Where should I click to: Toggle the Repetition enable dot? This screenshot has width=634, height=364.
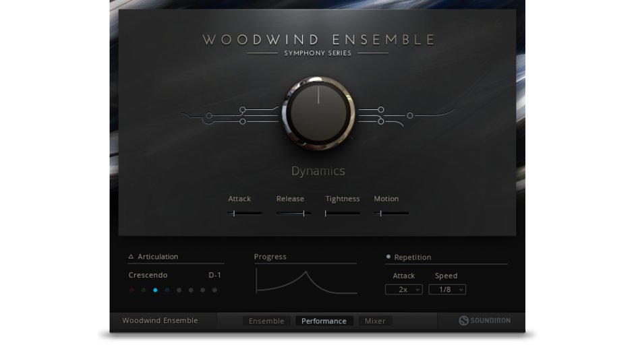(388, 257)
